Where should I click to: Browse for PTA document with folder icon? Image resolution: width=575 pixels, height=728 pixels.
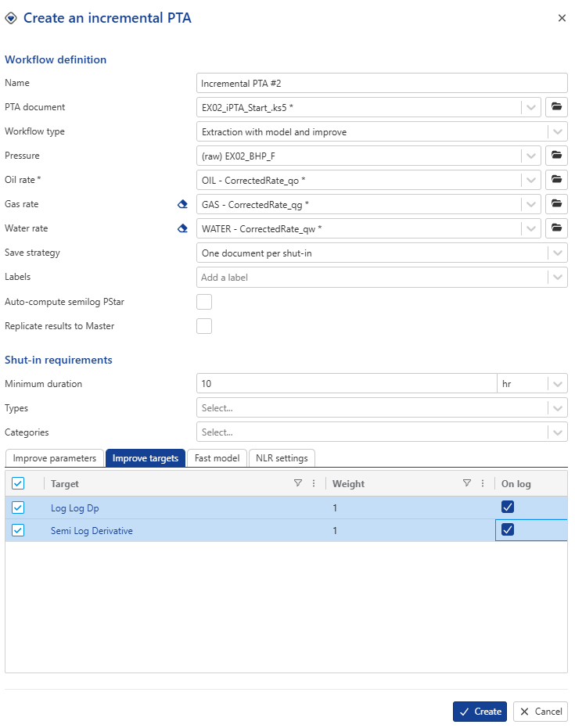pos(556,107)
